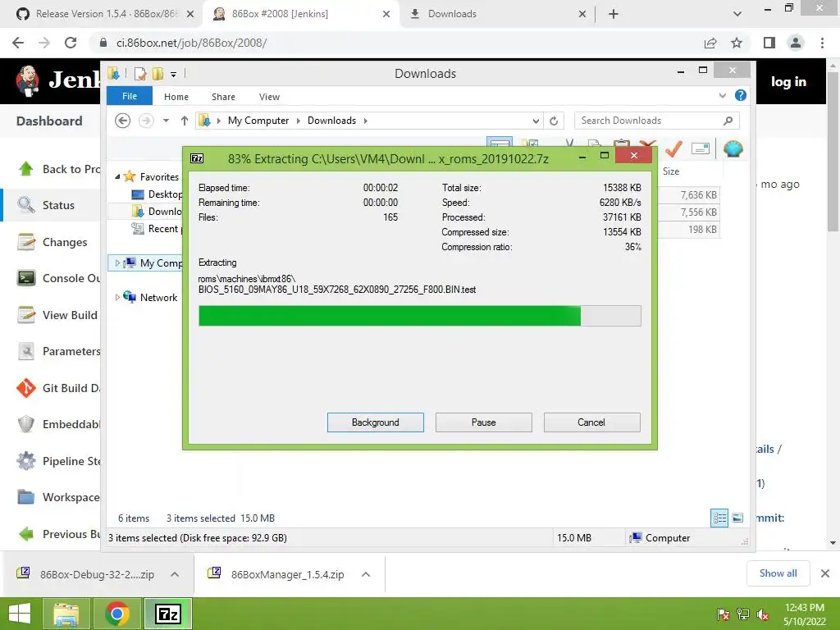Select Network in navigation pane
Screen dimensions: 840x630
(158, 297)
